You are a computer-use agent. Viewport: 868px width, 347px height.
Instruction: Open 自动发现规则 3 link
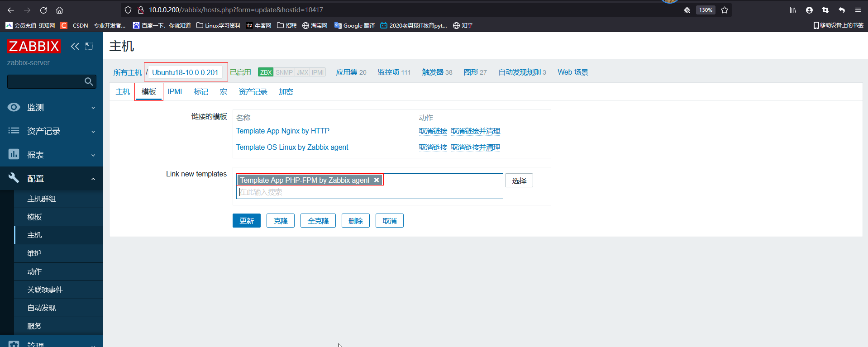pyautogui.click(x=522, y=72)
